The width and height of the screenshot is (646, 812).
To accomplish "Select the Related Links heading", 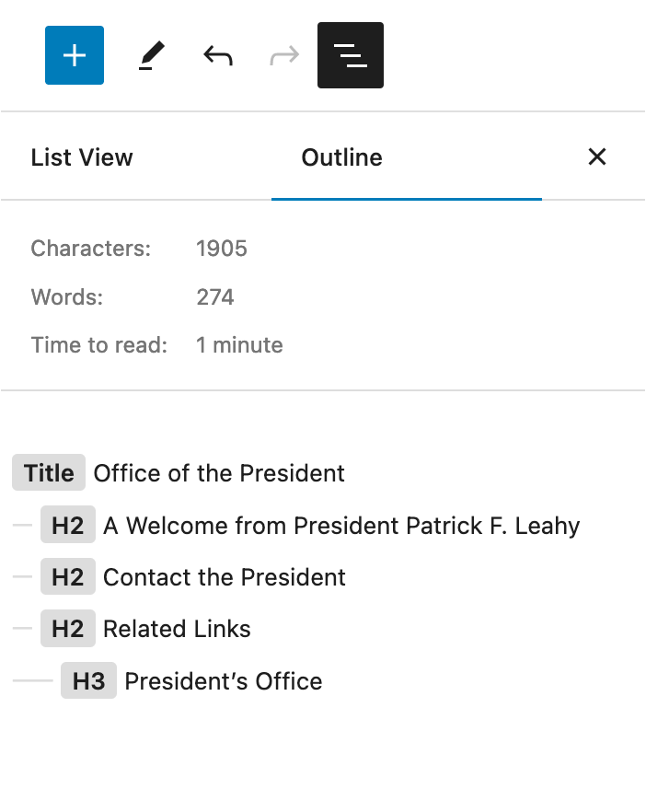I will (x=177, y=629).
